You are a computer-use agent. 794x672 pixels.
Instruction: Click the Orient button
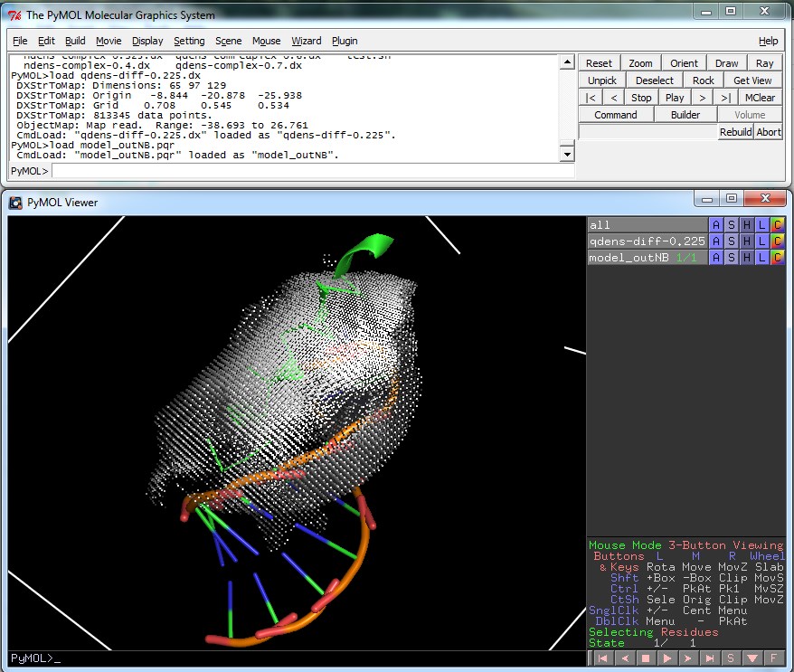tap(684, 63)
